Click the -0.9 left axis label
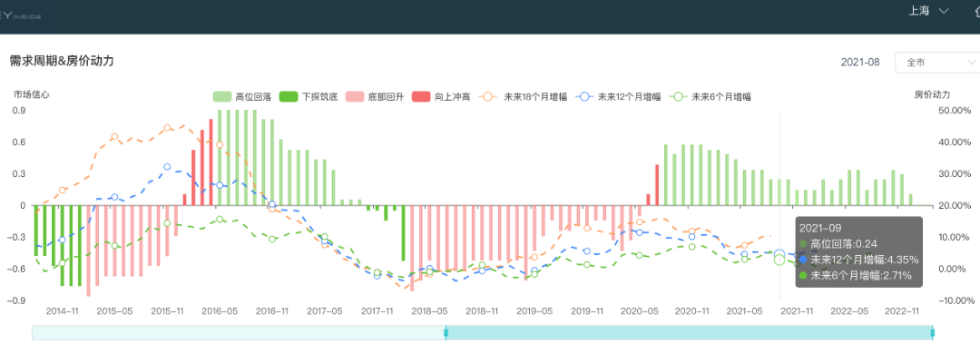 (17, 300)
